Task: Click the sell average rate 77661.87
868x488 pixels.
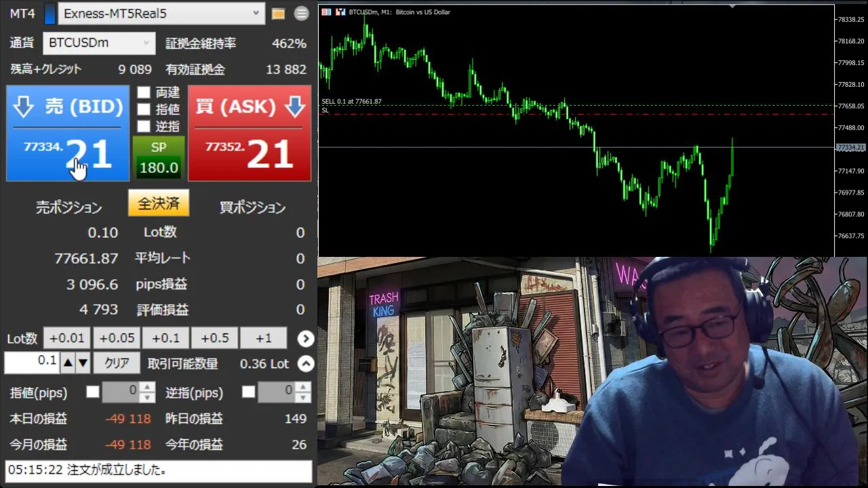Action: click(86, 258)
